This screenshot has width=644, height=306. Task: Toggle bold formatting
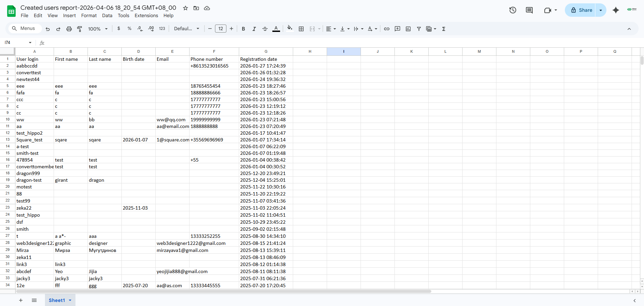[x=243, y=29]
